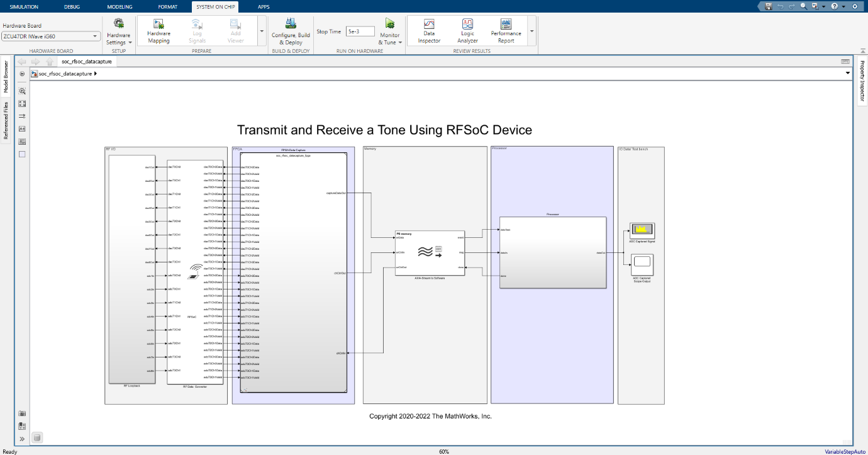
Task: Open the Performance Report
Action: point(506,31)
